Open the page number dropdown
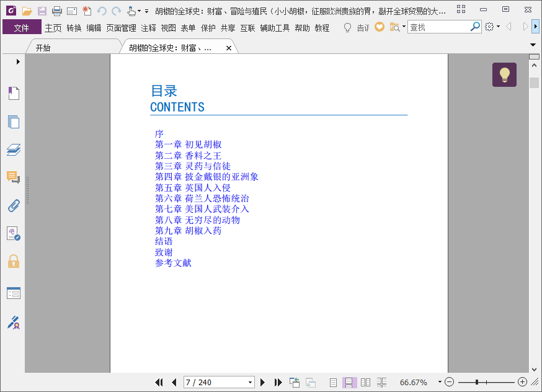This screenshot has width=542, height=392. pyautogui.click(x=250, y=382)
